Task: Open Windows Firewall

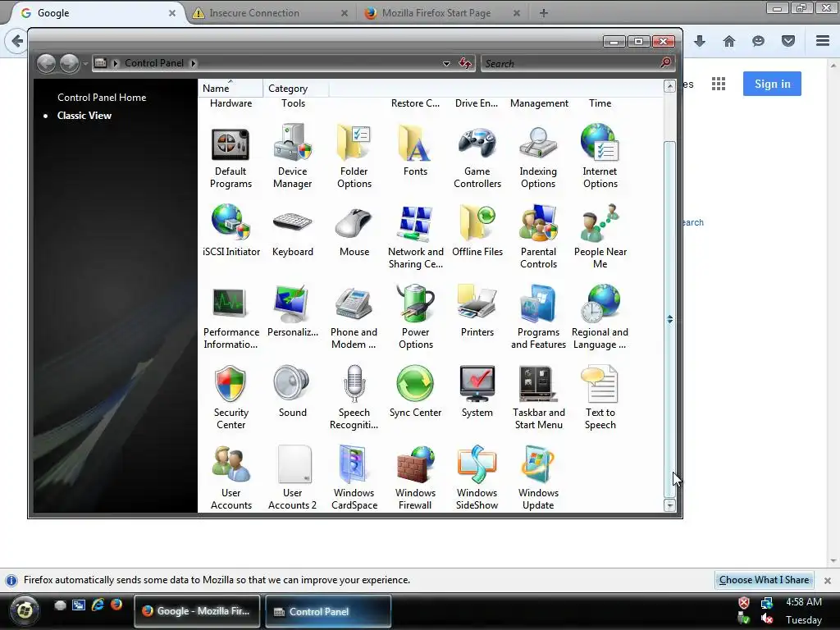Action: point(415,477)
